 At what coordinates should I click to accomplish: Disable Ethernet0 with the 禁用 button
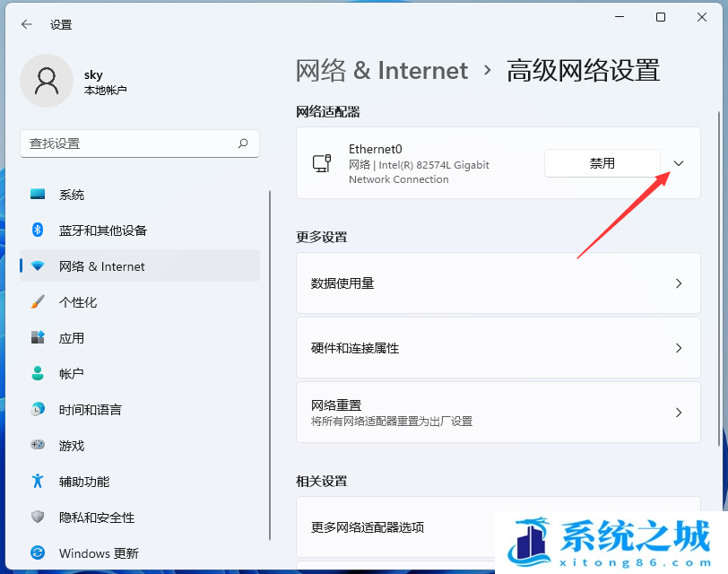tap(602, 163)
